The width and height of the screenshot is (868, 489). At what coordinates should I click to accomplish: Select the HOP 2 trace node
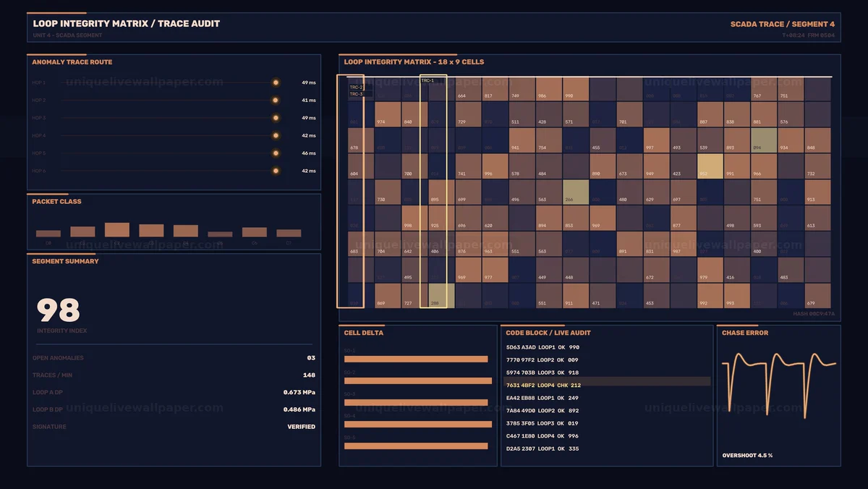(276, 101)
